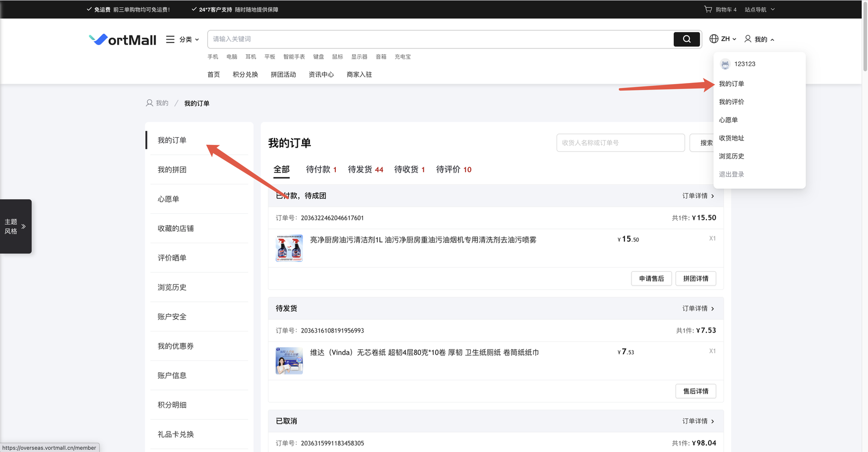868x452 pixels.
Task: Click the globe language icon
Action: pyautogui.click(x=714, y=39)
